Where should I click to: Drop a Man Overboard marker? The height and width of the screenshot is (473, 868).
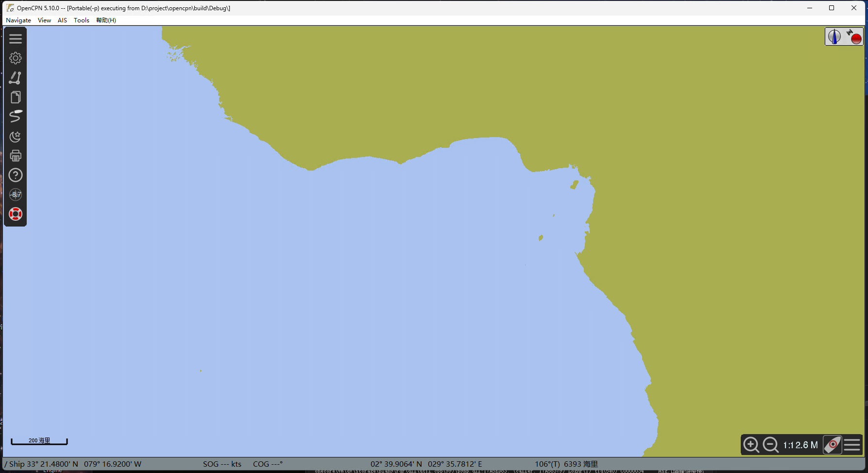[x=16, y=214]
